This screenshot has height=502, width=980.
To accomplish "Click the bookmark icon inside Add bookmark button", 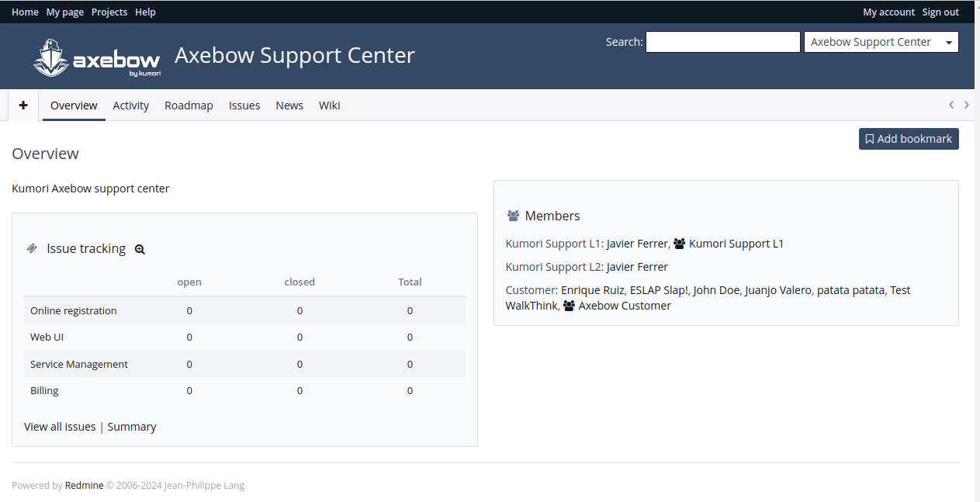I will coord(869,139).
